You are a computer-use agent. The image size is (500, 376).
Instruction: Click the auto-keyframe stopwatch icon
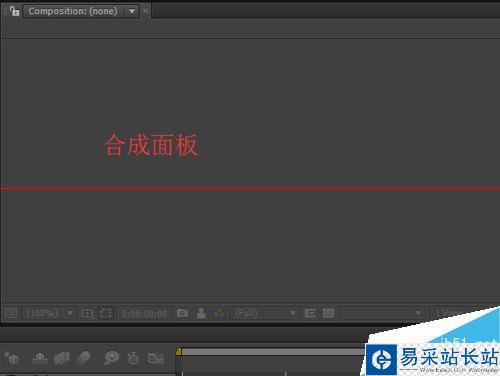point(133,358)
